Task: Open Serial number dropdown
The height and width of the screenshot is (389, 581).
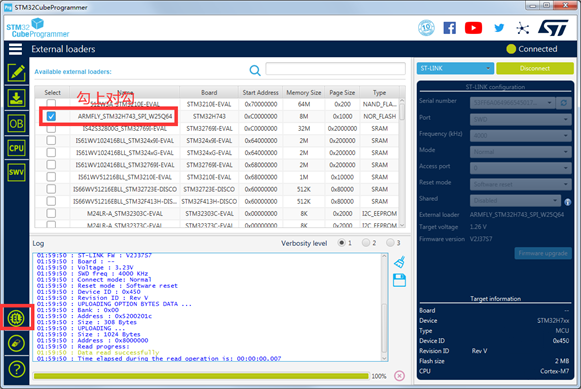Action: [512, 103]
